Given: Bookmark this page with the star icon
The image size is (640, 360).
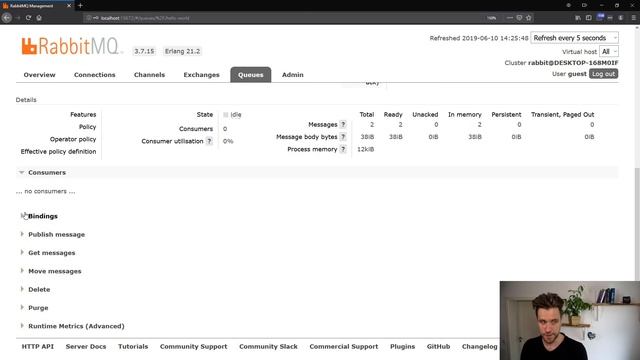Looking at the screenshot, I should pyautogui.click(x=529, y=18).
